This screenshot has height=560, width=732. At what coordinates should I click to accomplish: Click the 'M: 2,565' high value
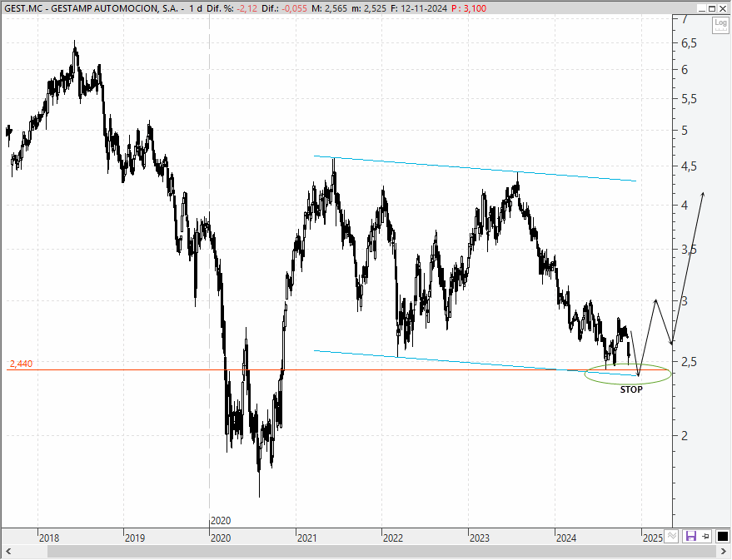329,8
